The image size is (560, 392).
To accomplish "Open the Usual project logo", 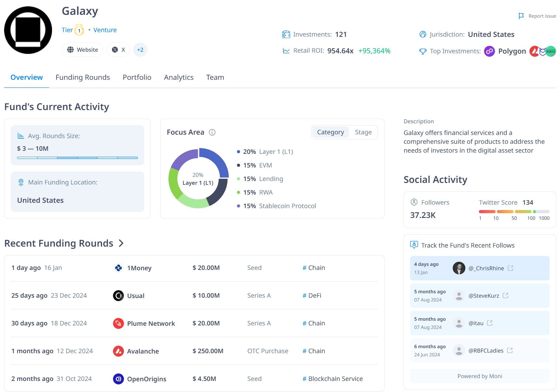I will pyautogui.click(x=118, y=295).
